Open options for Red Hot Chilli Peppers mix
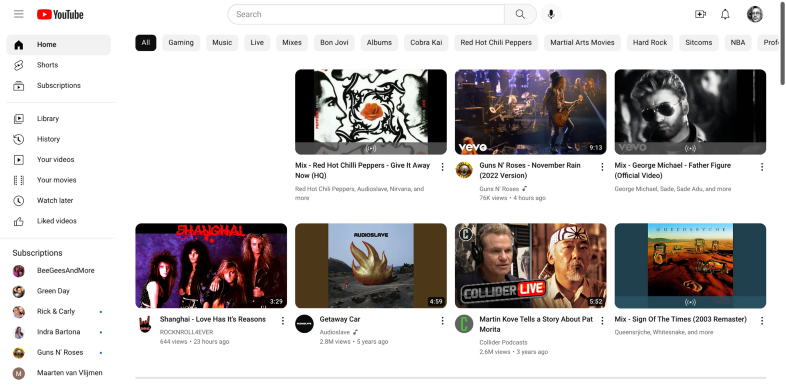The height and width of the screenshot is (388, 786). click(x=442, y=167)
